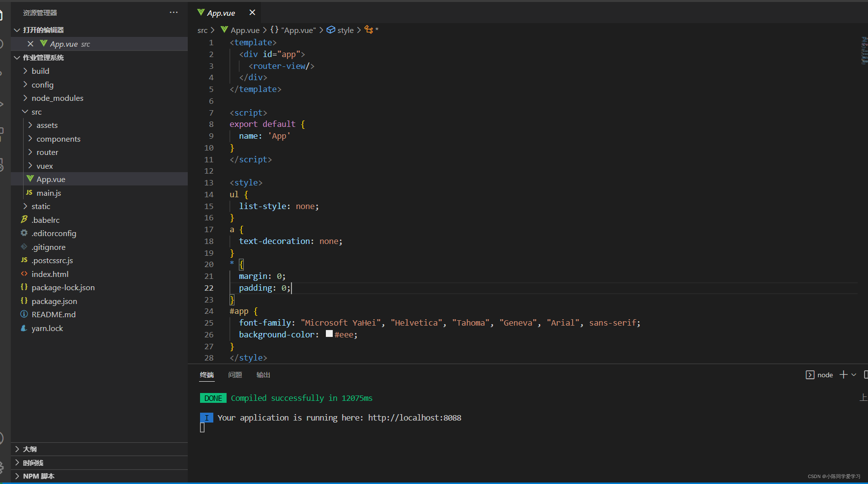Click the gear icon beside .editorconfig
Image resolution: width=868 pixels, height=484 pixels.
pos(24,233)
